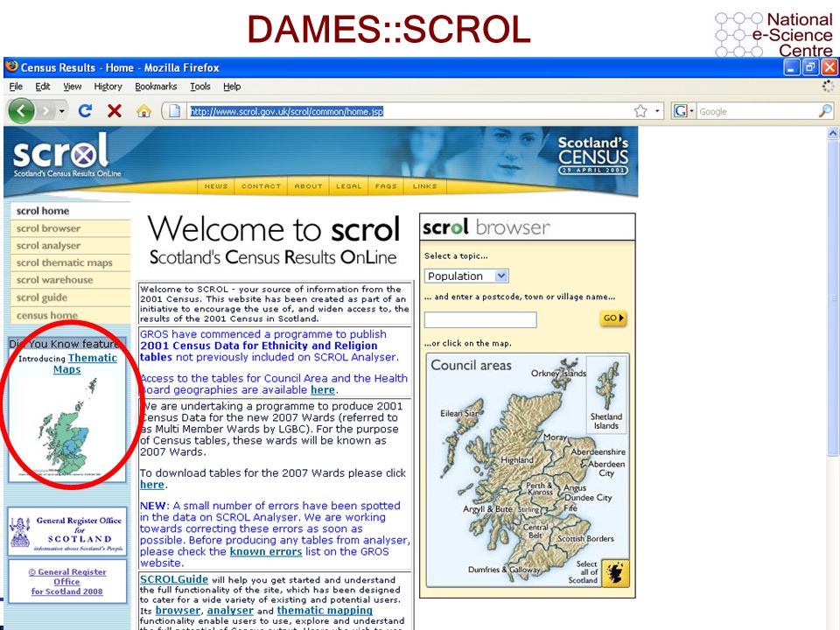
Task: Go to the browser home page icon
Action: [143, 111]
